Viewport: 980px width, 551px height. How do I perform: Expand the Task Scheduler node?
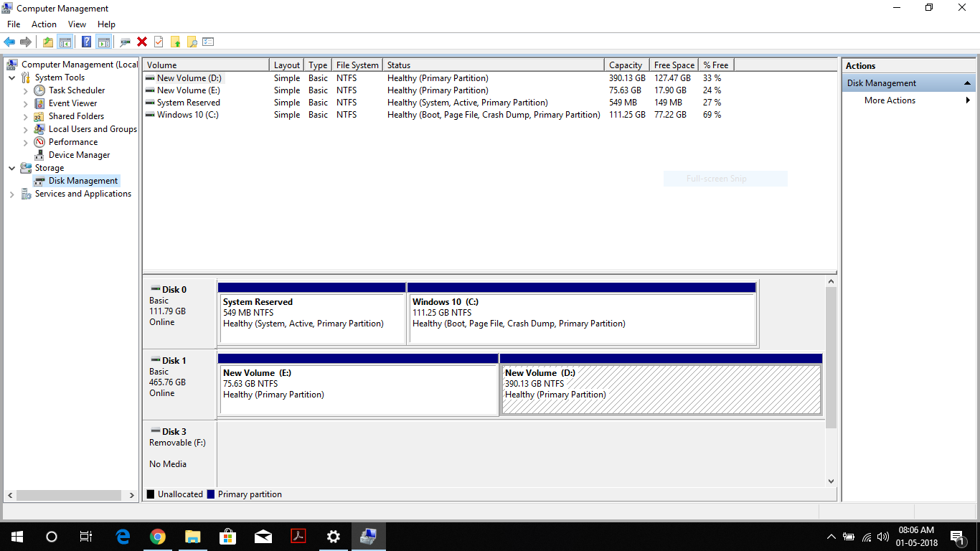click(26, 90)
